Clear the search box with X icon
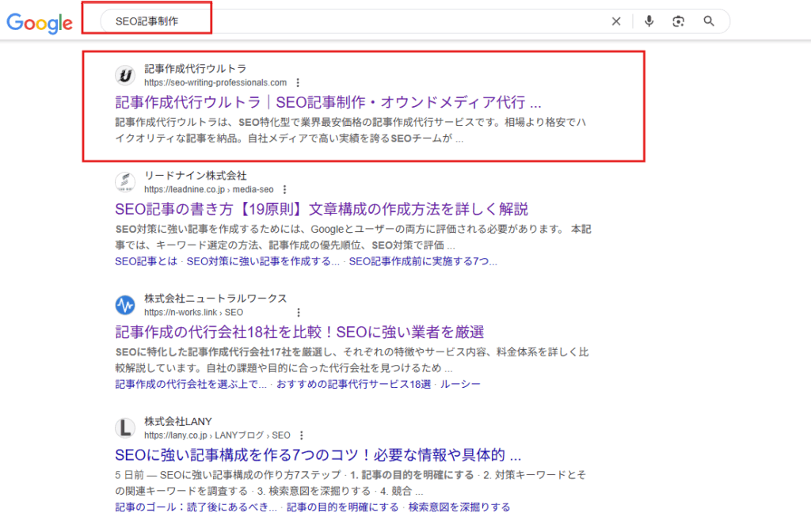Screen dimensions: 811x532 coord(616,21)
